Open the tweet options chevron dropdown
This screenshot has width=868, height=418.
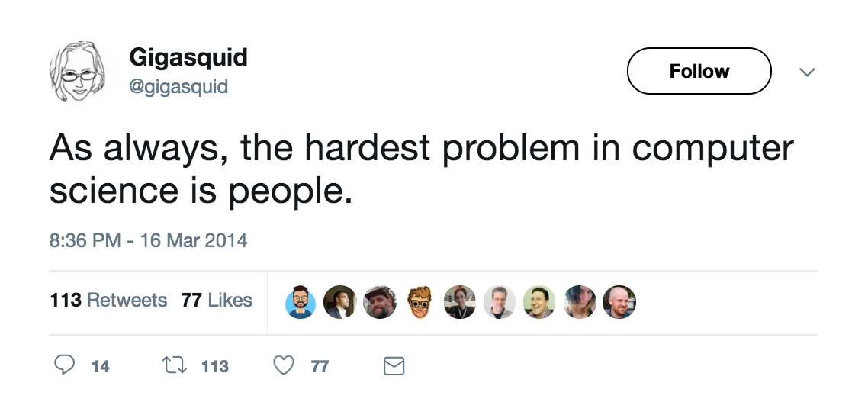click(807, 72)
